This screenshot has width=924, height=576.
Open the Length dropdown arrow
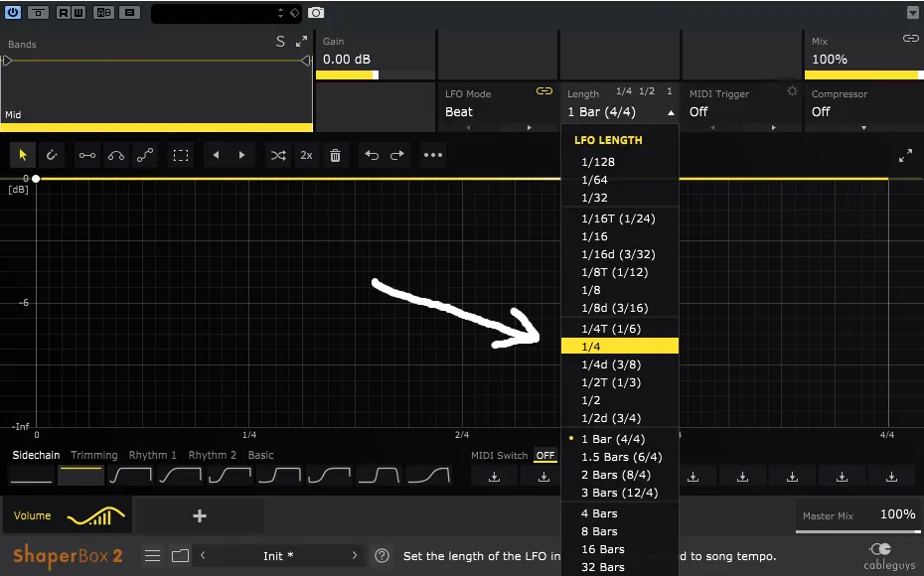[671, 112]
